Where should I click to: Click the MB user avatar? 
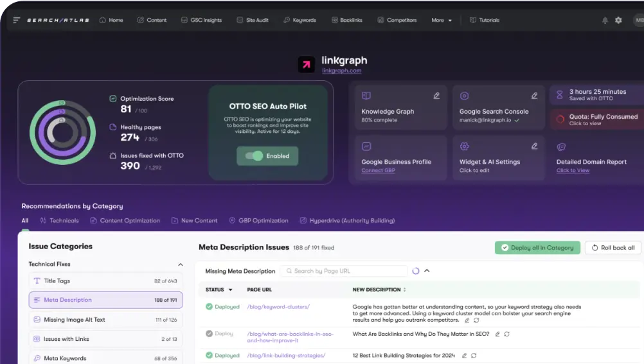pyautogui.click(x=639, y=20)
